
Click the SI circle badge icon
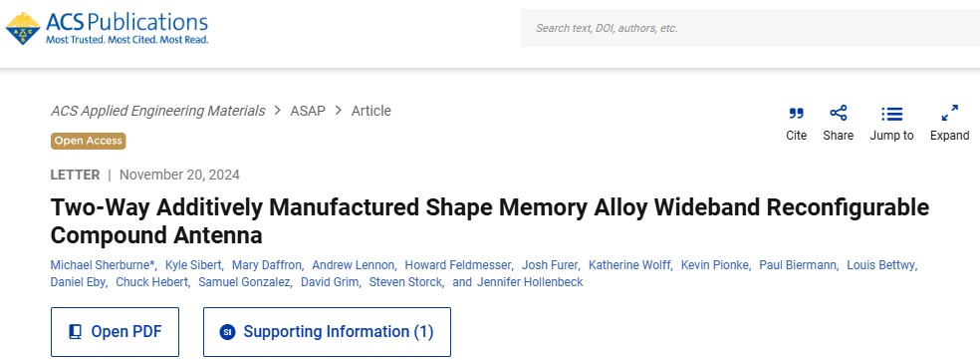[227, 332]
